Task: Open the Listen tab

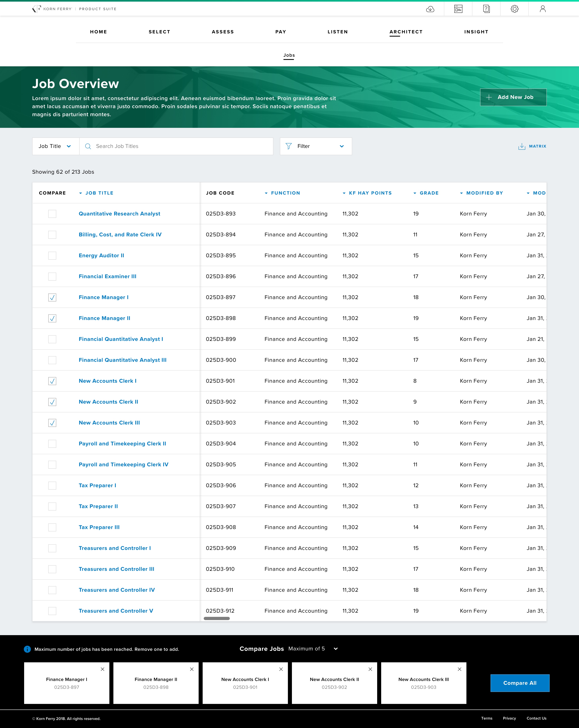Action: coord(338,32)
